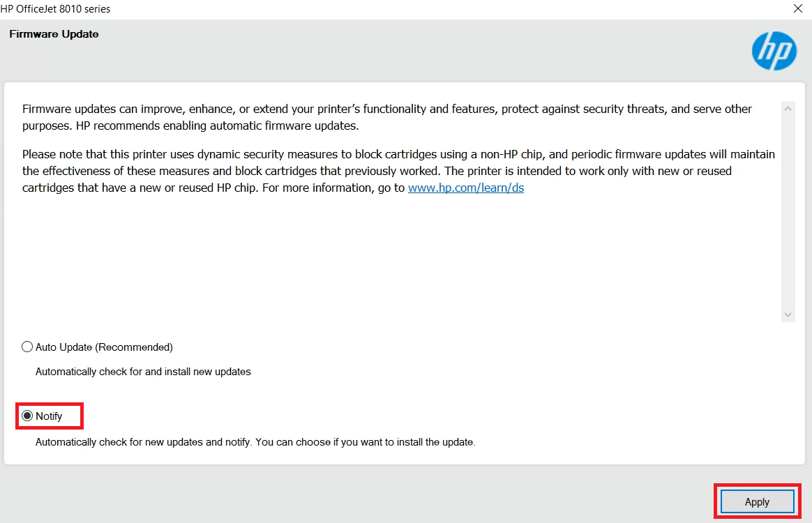Close the HP OfficeJet 8010 dialog
Image resolution: width=812 pixels, height=523 pixels.
click(x=798, y=8)
